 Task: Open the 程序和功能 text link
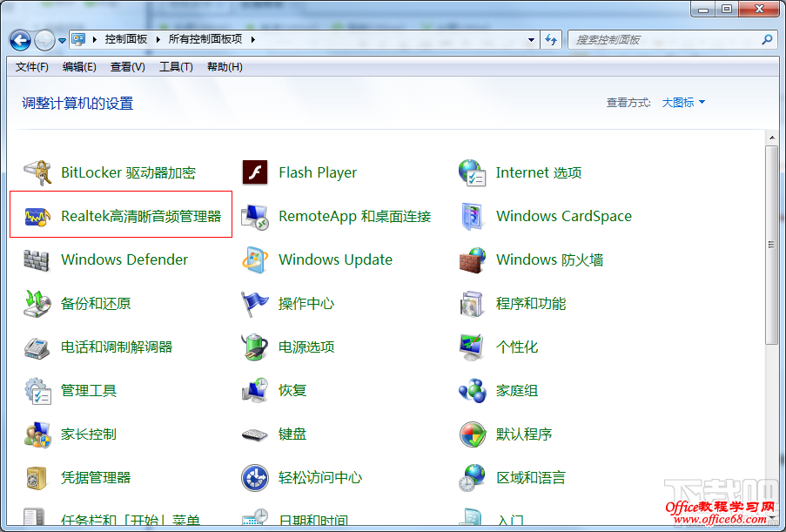(531, 303)
